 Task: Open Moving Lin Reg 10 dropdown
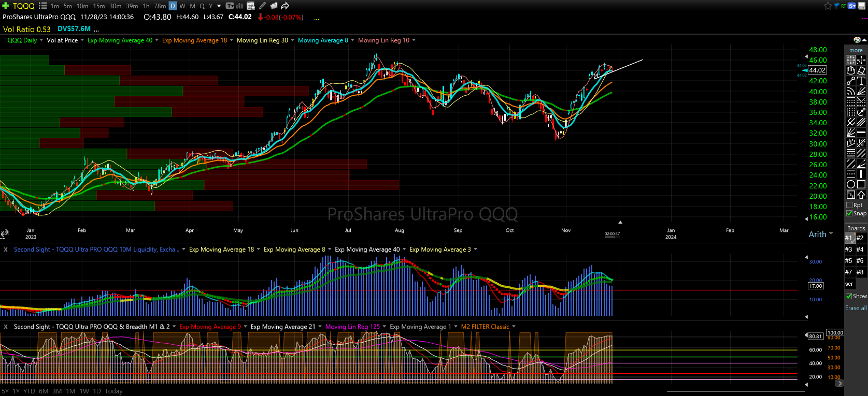(414, 40)
